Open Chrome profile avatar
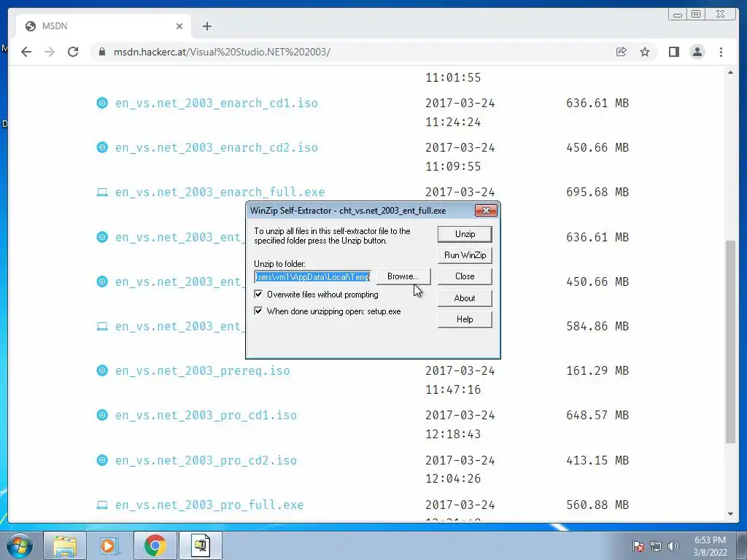 (x=697, y=52)
